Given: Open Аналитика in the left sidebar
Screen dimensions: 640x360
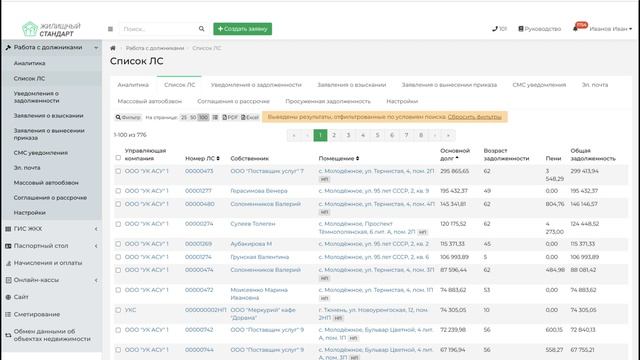Looking at the screenshot, I should pos(29,63).
